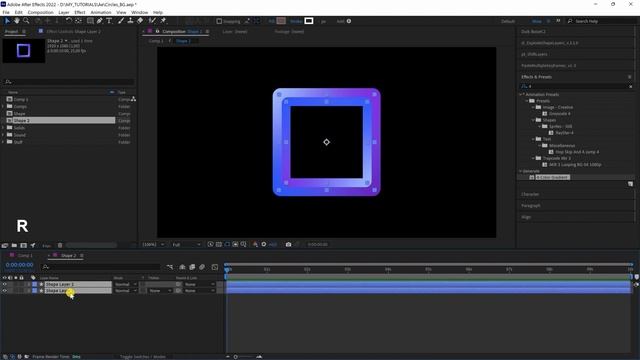640x360 pixels.
Task: Select the 4-Color Gradient effect
Action: (x=553, y=178)
